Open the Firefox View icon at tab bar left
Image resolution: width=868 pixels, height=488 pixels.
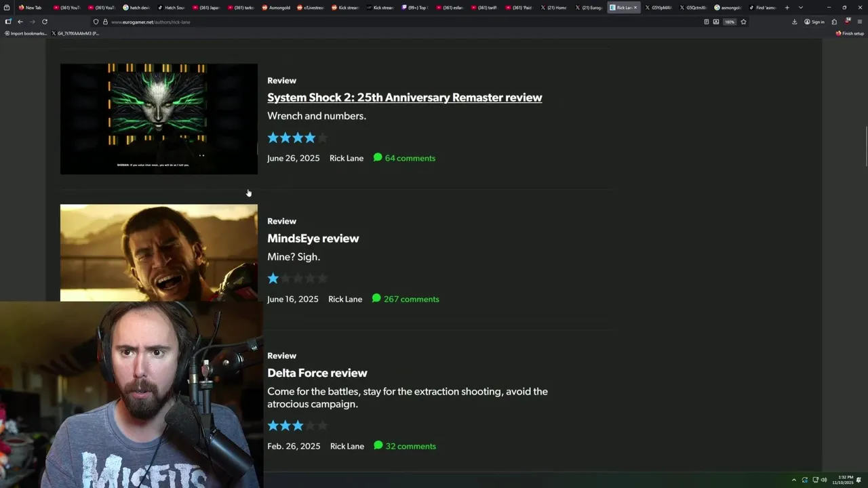click(7, 7)
